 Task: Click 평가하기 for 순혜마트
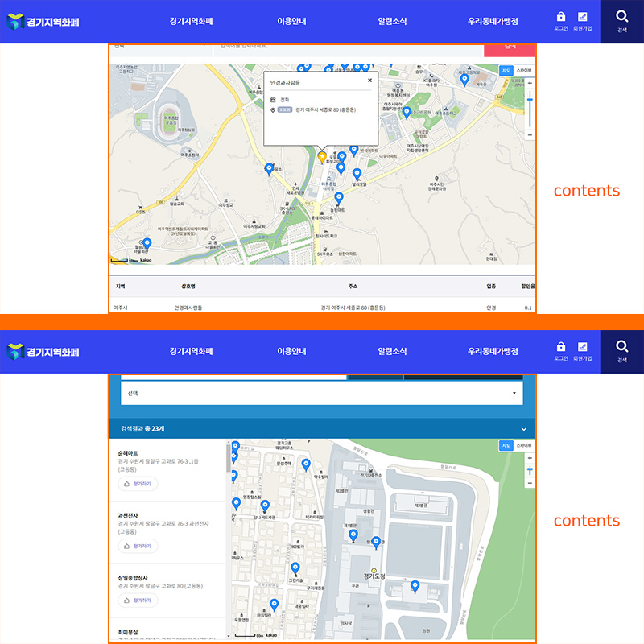138,484
